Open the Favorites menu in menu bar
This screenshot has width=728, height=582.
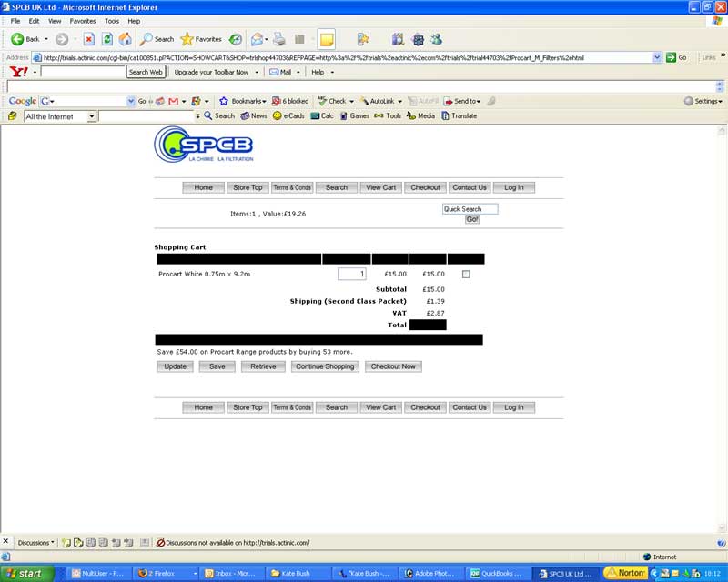[x=82, y=20]
